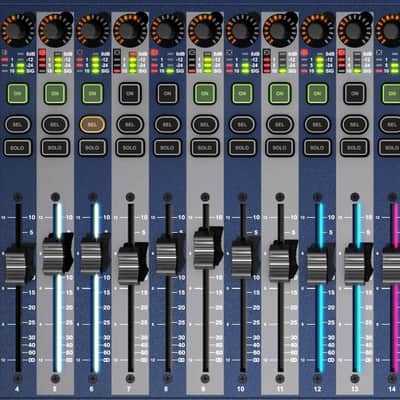Toggle channel 5 ON button

click(x=55, y=94)
